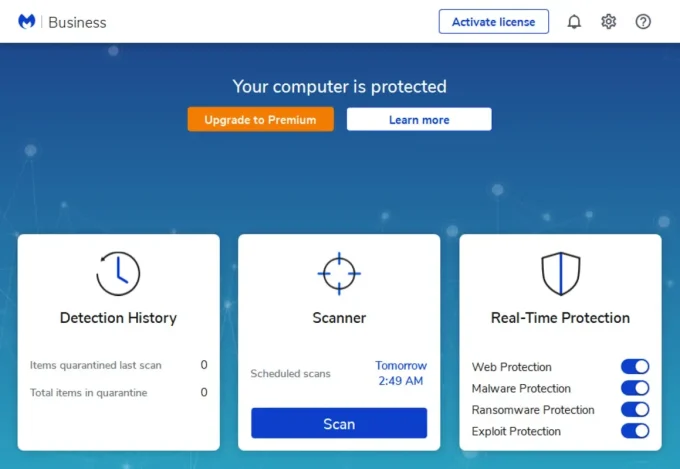Open settings via the gear icon

point(608,21)
